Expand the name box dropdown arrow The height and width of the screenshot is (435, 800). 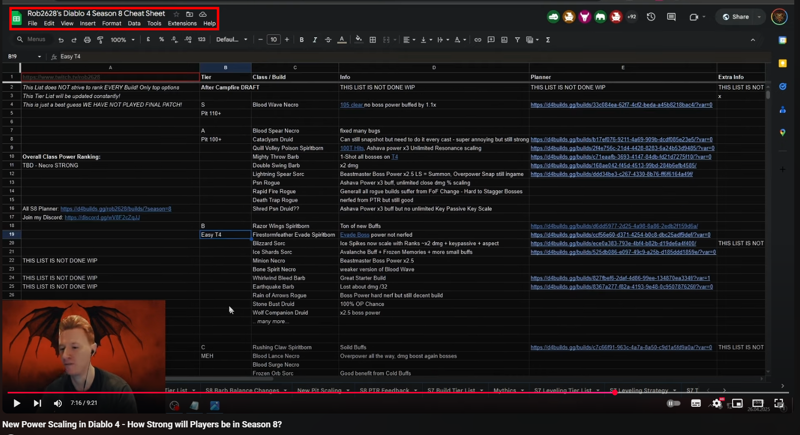39,57
